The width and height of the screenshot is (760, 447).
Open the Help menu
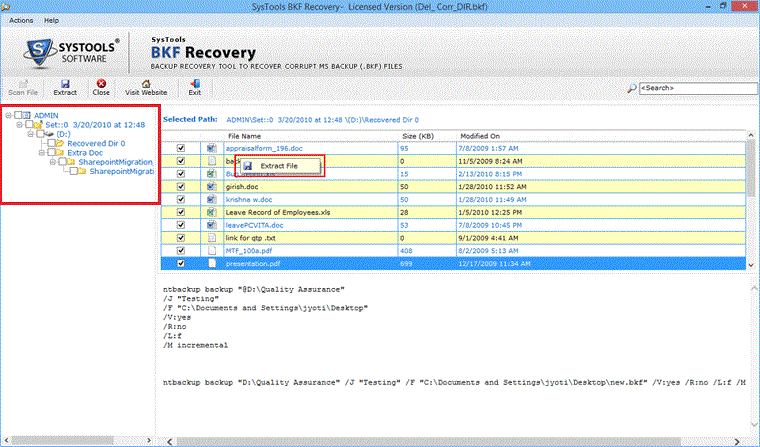point(51,20)
